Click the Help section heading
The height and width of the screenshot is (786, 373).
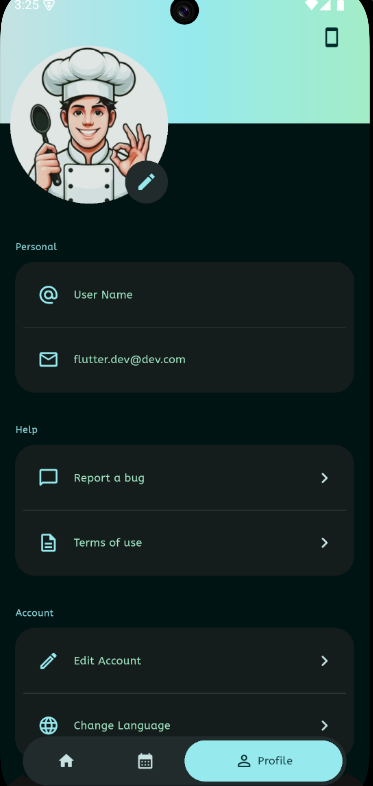27,430
